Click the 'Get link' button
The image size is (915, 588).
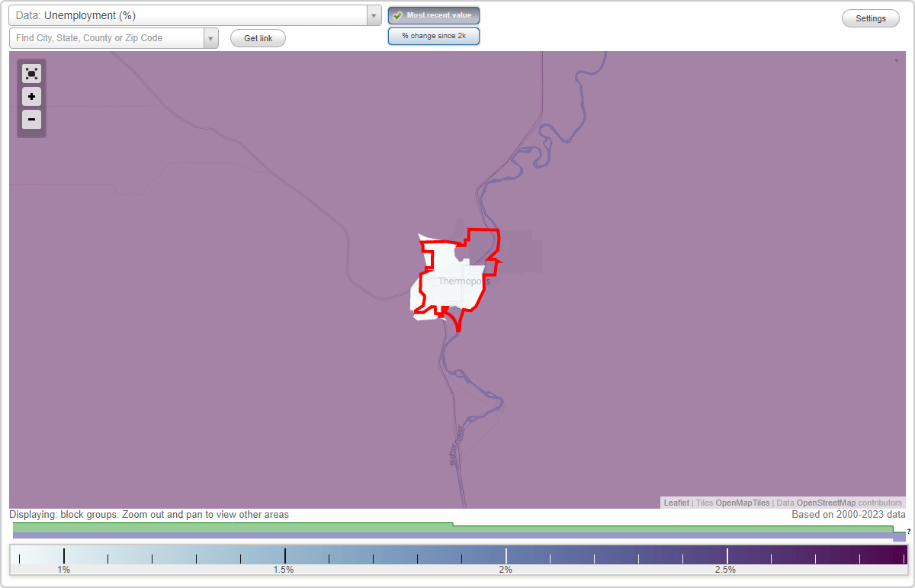click(x=258, y=38)
